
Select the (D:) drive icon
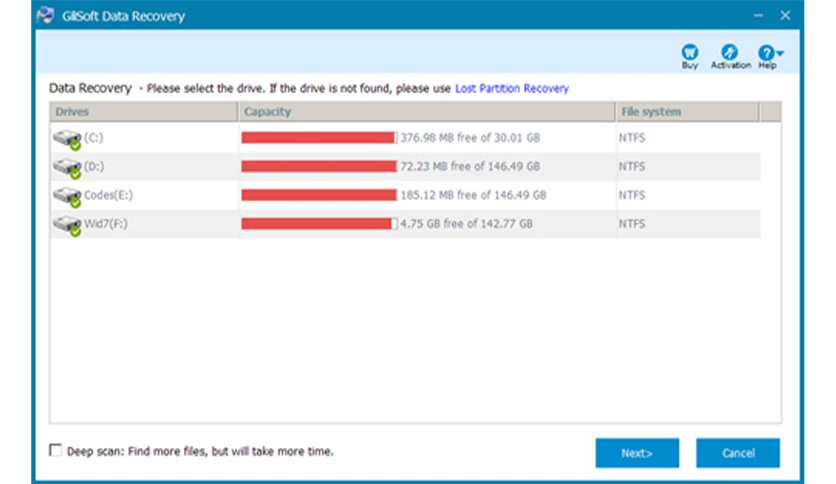67,168
